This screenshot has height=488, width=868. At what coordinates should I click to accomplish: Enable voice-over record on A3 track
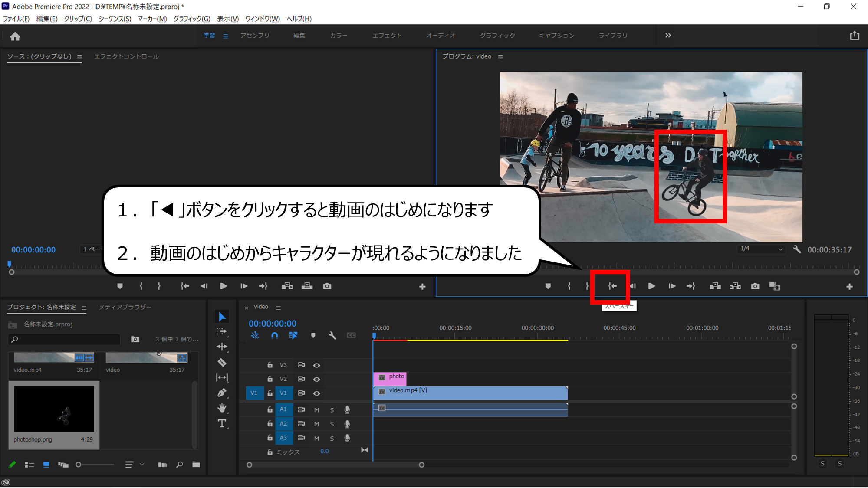point(347,438)
